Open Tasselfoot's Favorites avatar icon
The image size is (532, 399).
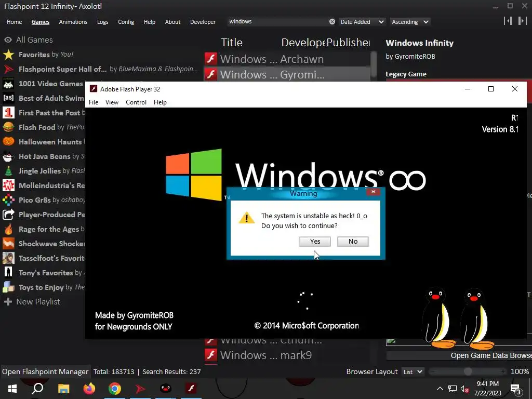[x=8, y=258]
